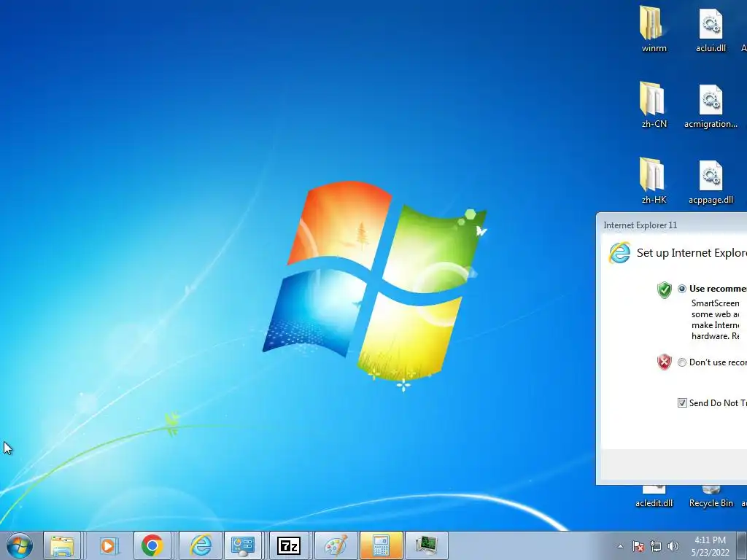This screenshot has width=747, height=560.
Task: Open Google Chrome from the taskbar
Action: click(x=152, y=545)
